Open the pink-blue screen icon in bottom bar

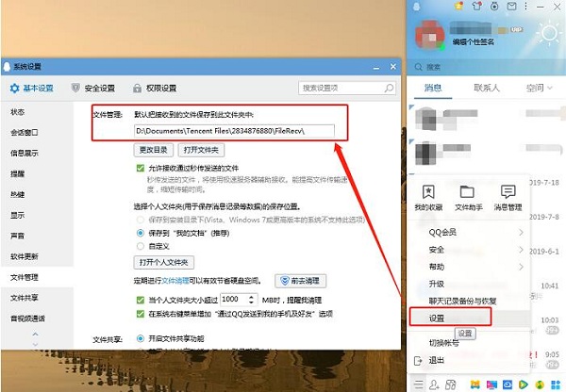pyautogui.click(x=491, y=384)
